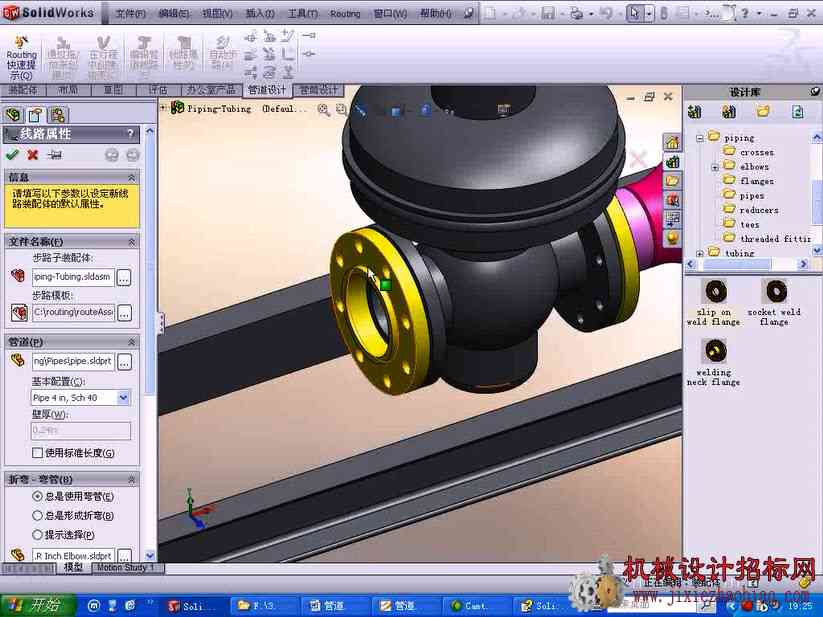The width and height of the screenshot is (823, 617).
Task: Confirm route properties with green checkmark
Action: pos(12,154)
